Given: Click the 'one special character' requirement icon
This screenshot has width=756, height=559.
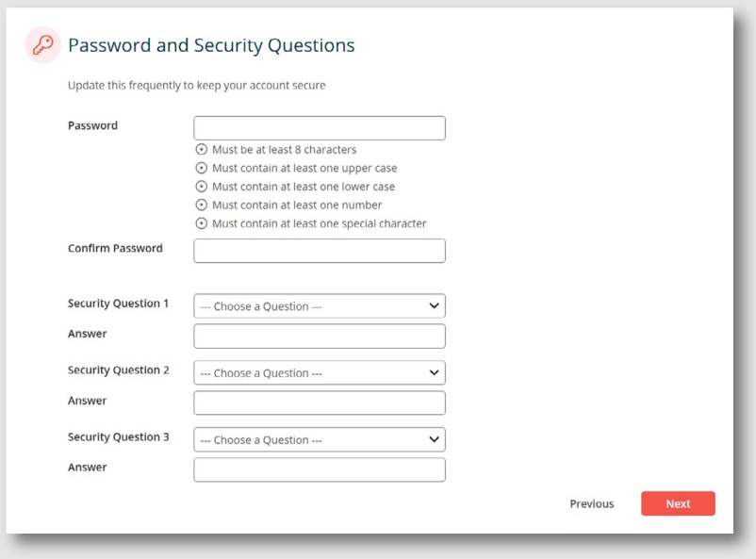Looking at the screenshot, I should coord(200,223).
